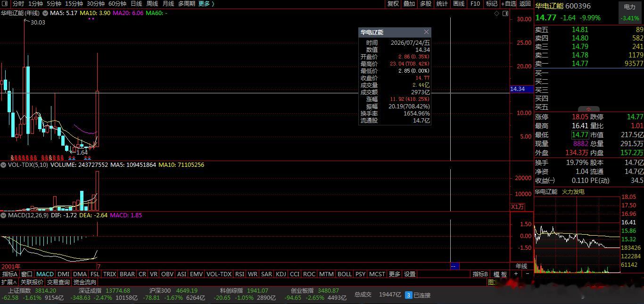Click the blue timeline marker box

pyautogui.click(x=455, y=266)
